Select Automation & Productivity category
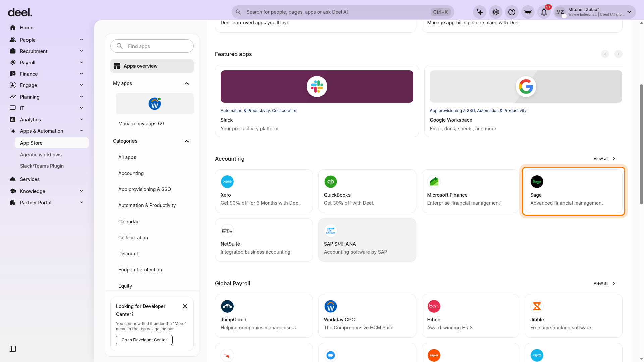Viewport: 644px width, 362px height. pos(147,205)
